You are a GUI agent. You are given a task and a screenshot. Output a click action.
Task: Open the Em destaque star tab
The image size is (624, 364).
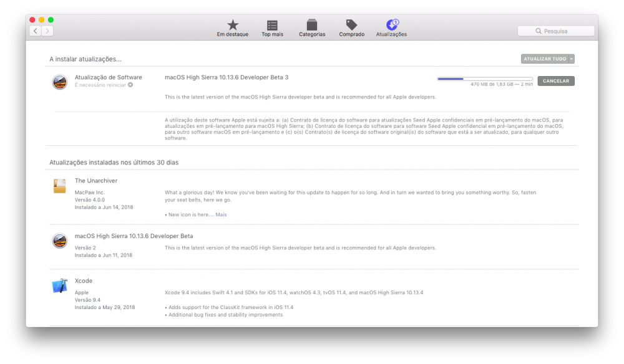click(232, 28)
